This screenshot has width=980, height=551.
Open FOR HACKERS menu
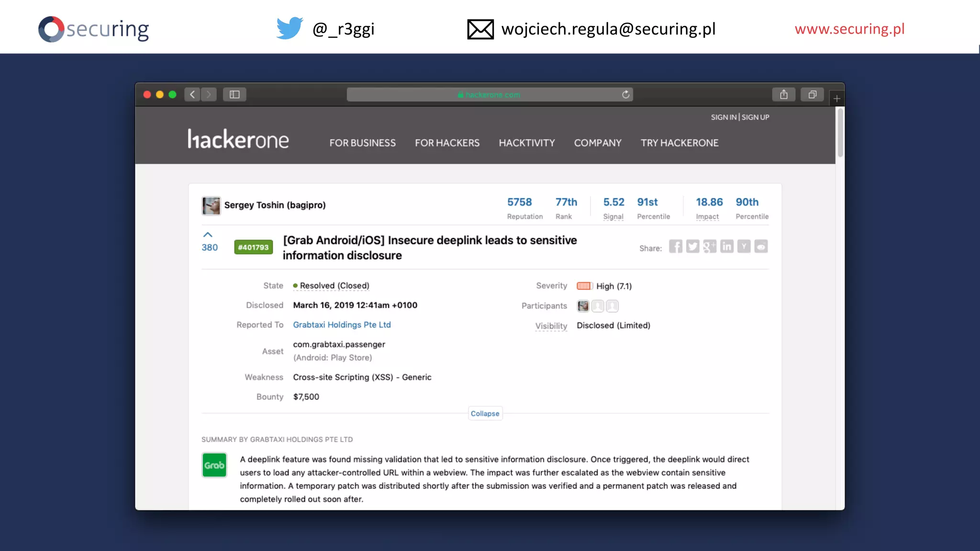point(447,143)
